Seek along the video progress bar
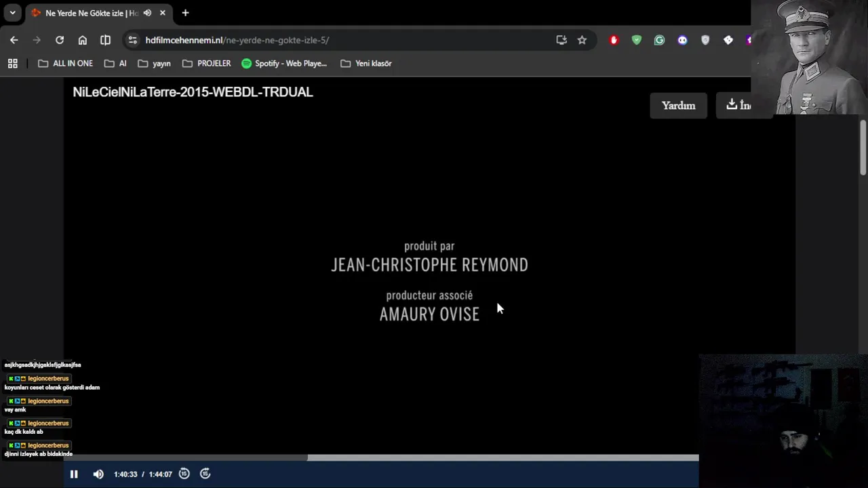 381,458
